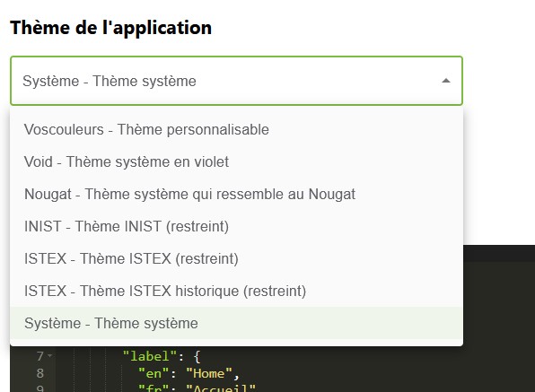Choose Void - Thème système en violet
535x392 pixels.
236,161
